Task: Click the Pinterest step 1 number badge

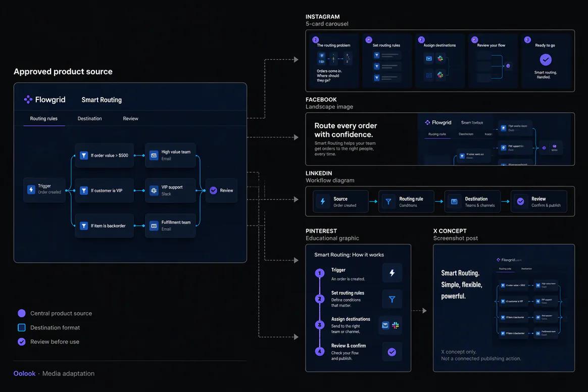Action: [x=319, y=273]
